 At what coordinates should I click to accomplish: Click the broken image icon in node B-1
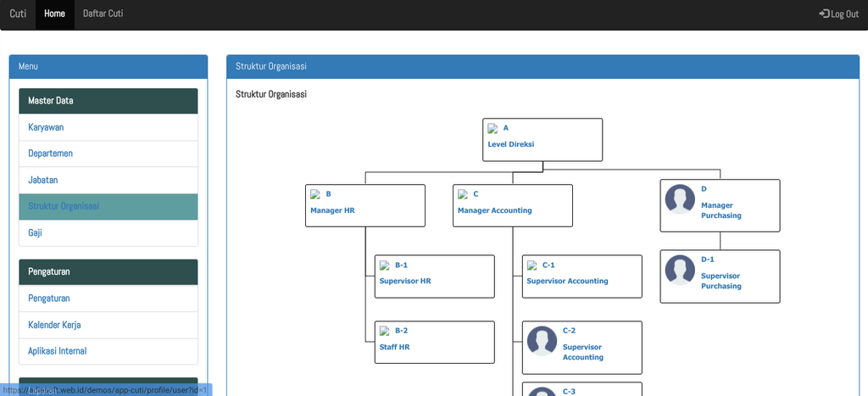(x=385, y=266)
